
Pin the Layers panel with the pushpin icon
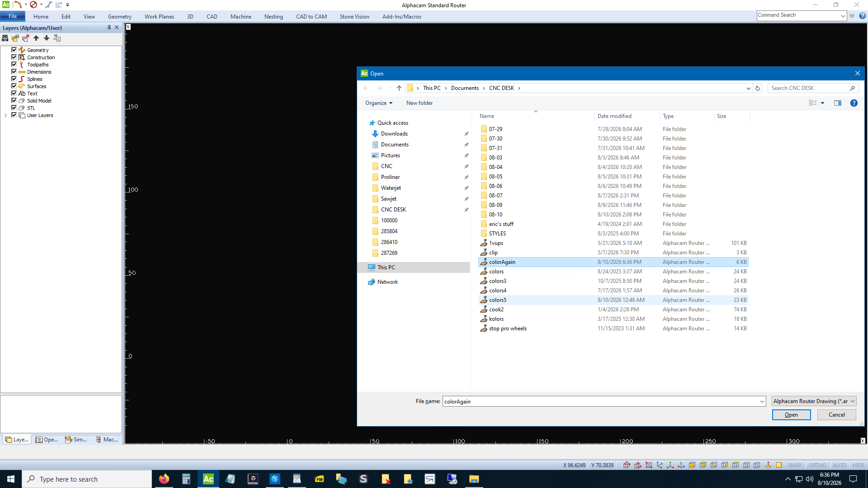click(x=109, y=28)
